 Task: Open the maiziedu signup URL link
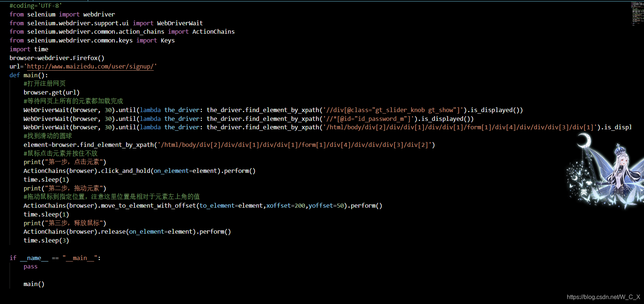(x=90, y=66)
